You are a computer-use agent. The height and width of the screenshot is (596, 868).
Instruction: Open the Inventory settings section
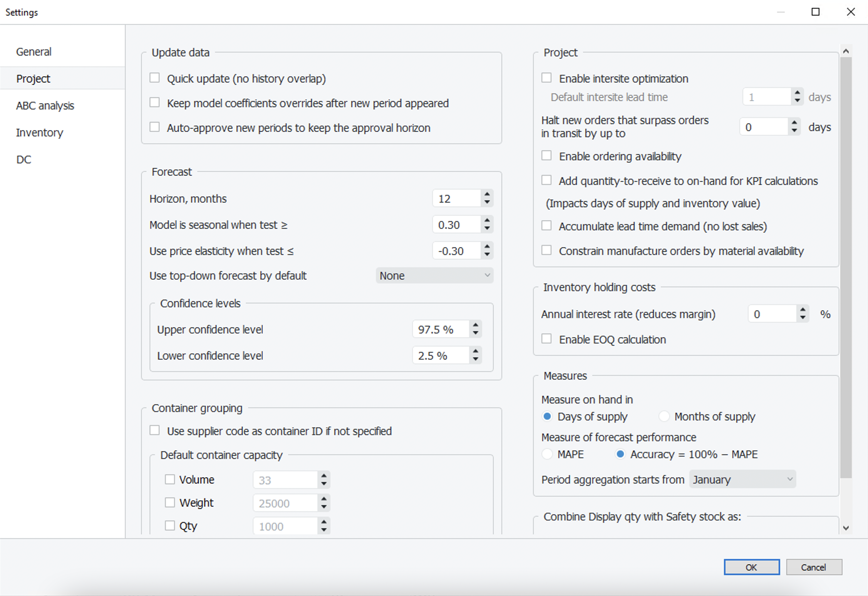point(39,132)
